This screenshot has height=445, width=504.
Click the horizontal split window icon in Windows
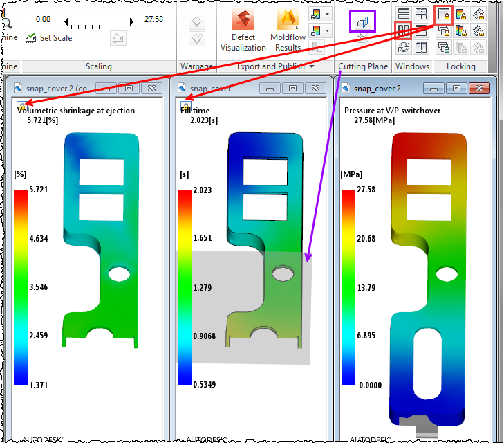tap(421, 31)
